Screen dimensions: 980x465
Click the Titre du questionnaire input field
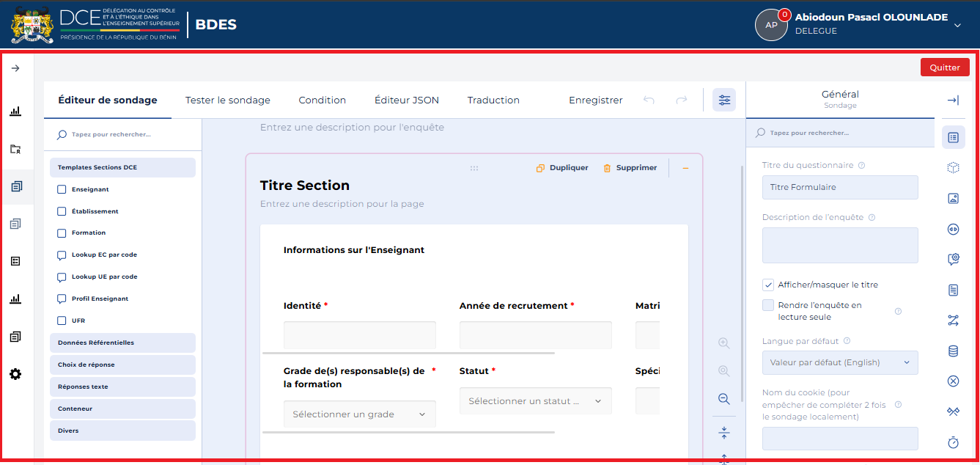tap(840, 187)
